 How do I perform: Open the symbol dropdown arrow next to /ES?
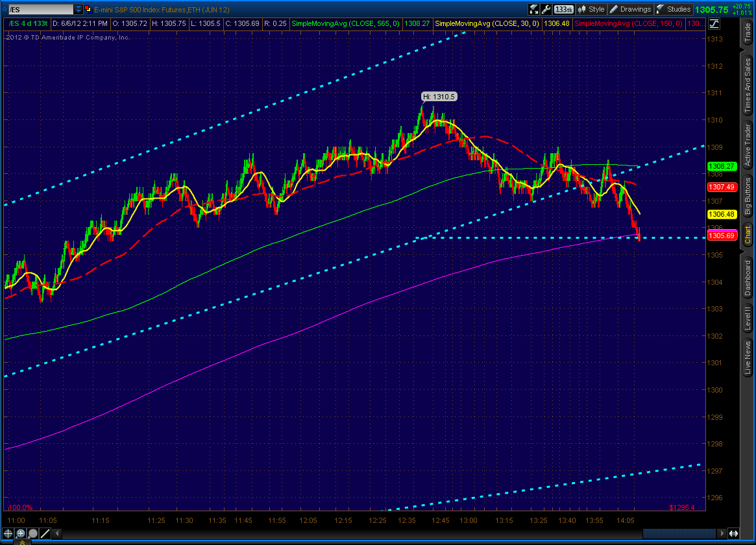tap(78, 9)
